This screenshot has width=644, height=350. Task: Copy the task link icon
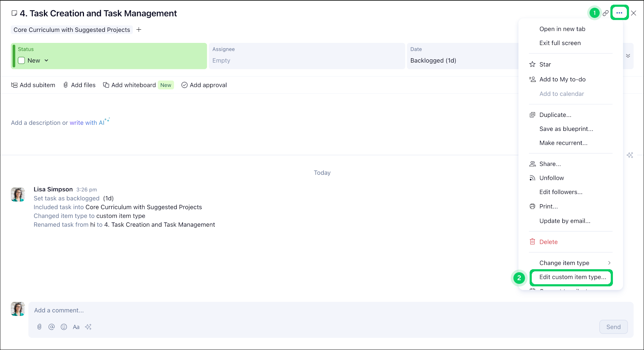606,13
